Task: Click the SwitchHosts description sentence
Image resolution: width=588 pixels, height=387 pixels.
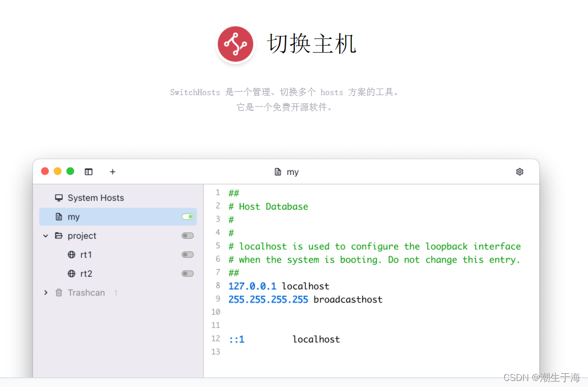Action: pos(286,92)
